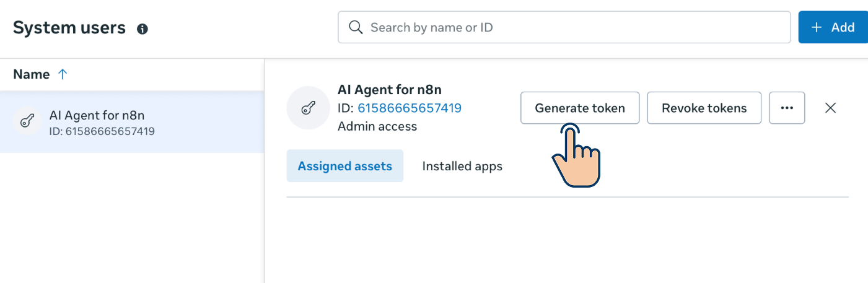
Task: Click AI Agent for n8n panel title
Action: pos(390,89)
